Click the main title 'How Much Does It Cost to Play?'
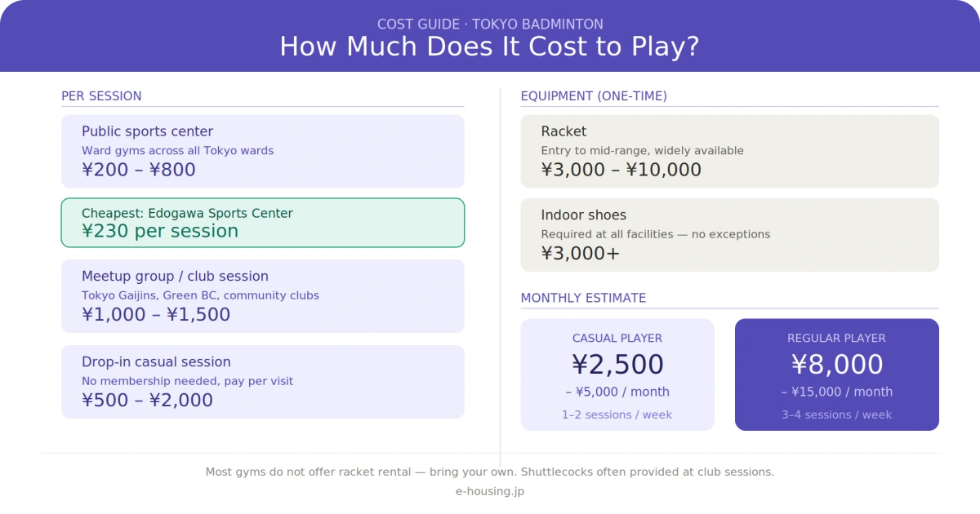 click(490, 47)
